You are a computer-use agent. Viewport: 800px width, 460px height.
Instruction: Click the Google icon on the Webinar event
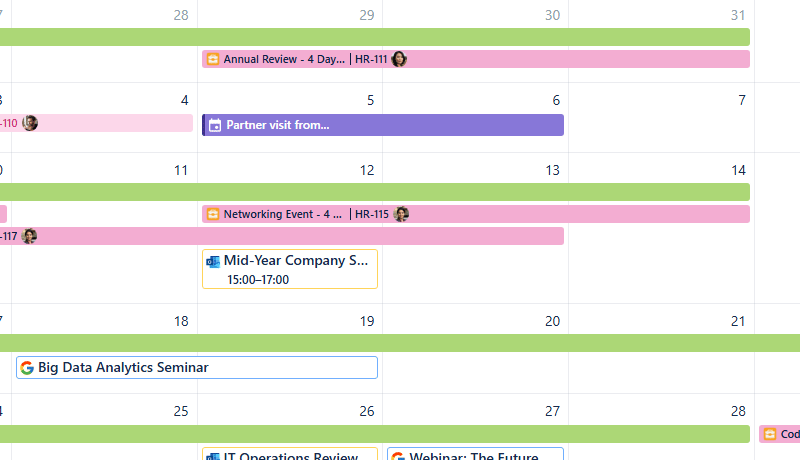(398, 457)
